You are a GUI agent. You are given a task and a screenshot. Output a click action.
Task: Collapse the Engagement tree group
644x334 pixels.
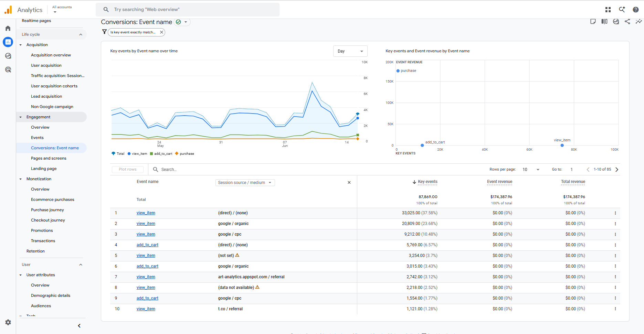21,117
